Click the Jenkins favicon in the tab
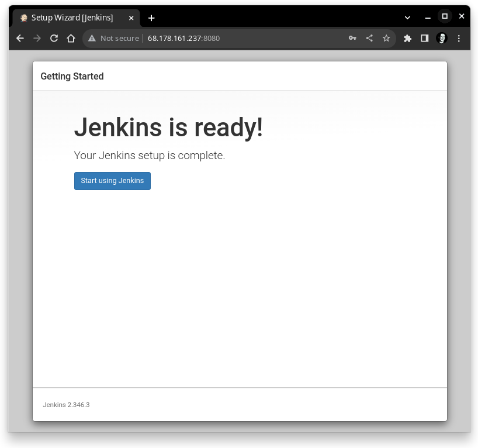478x448 pixels. (24, 18)
